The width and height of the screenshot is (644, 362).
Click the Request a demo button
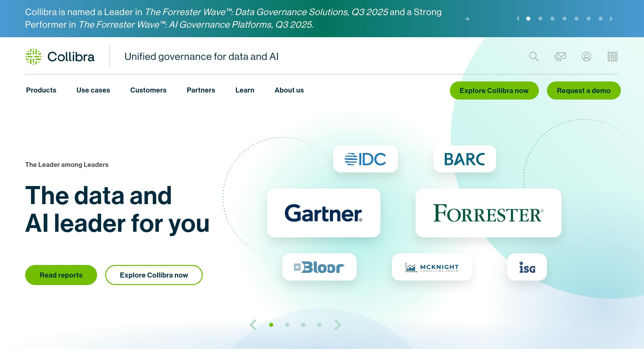584,90
